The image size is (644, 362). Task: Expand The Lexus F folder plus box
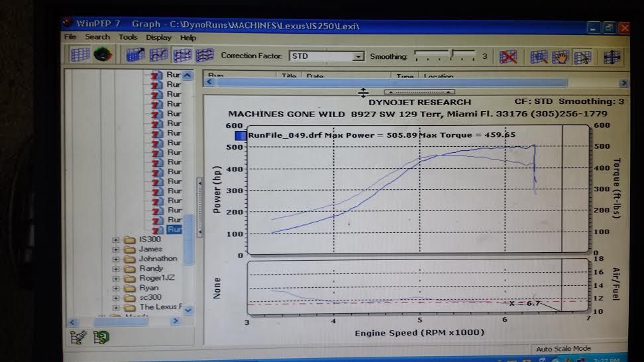coord(116,308)
